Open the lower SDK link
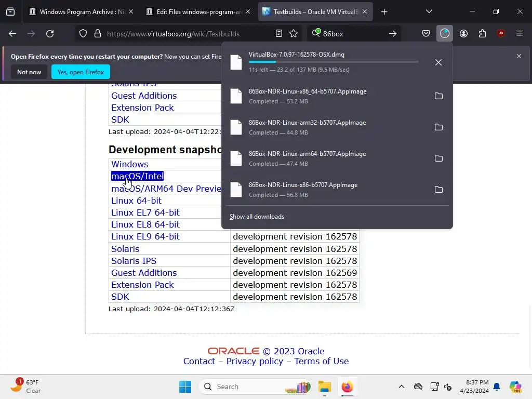 120,297
